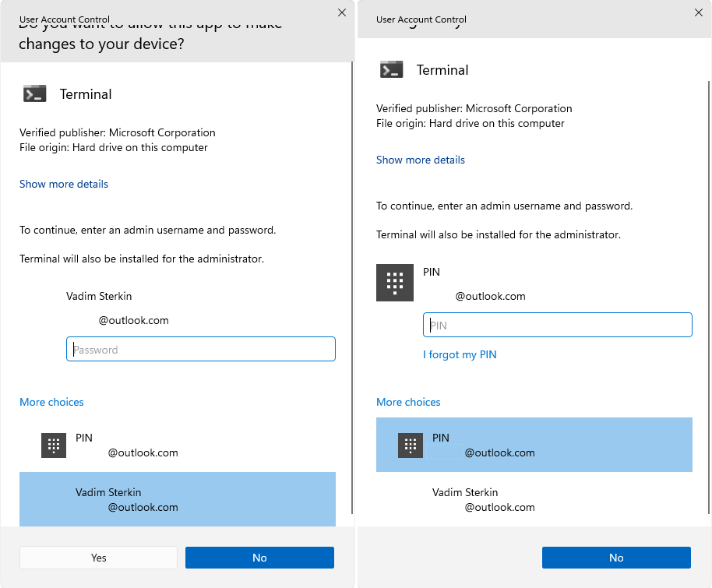Select highlighted PIN option in PIN dialog choices
The width and height of the screenshot is (712, 588).
click(534, 445)
